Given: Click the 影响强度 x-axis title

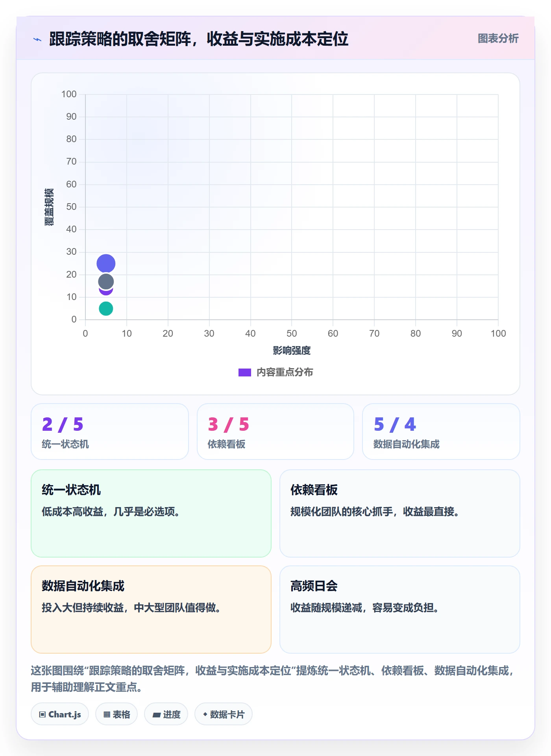Looking at the screenshot, I should click(x=292, y=350).
